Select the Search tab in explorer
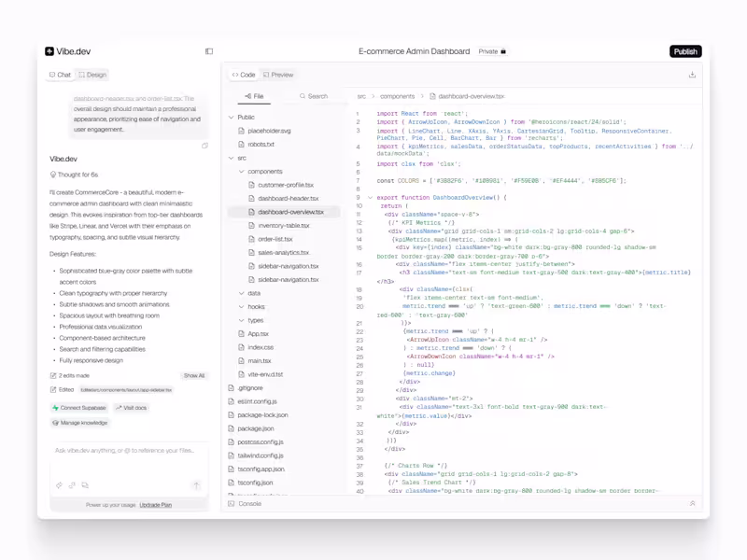Screen dimensions: 747x560 click(314, 96)
